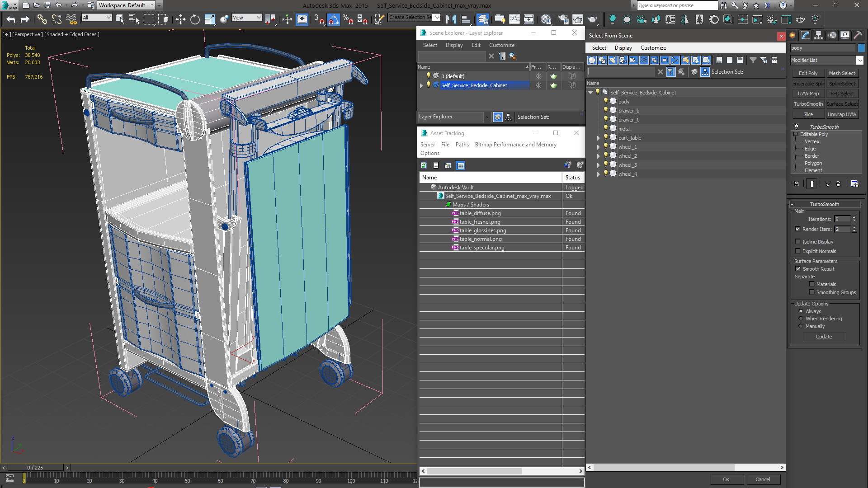Activate the Select and Scale tool

[x=210, y=19]
